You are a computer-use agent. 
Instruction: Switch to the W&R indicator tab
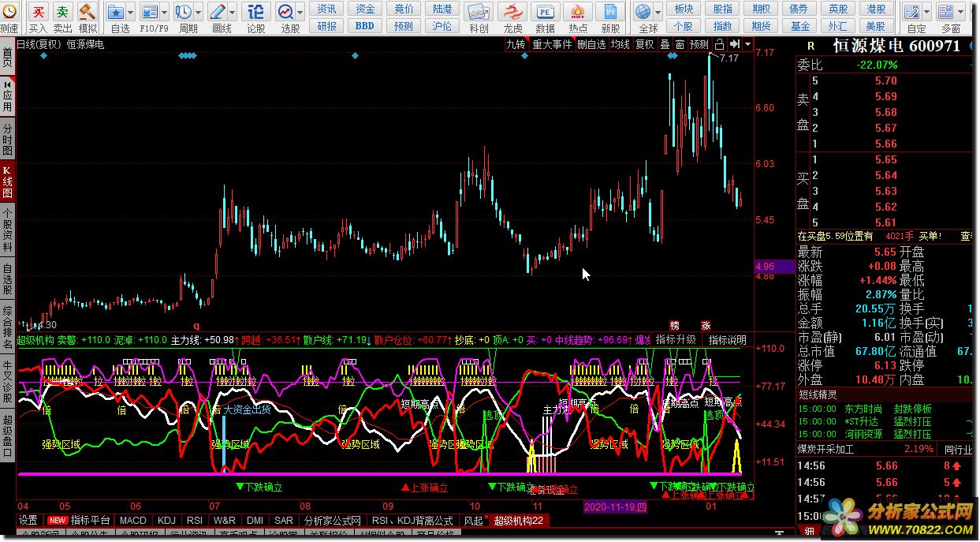click(x=225, y=521)
